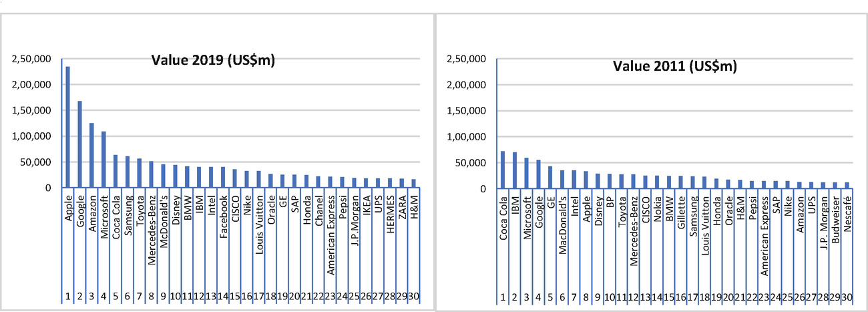Select the Apple bar in 2019 chart
Viewport: 868px width, 312px height.
pyautogui.click(x=67, y=127)
